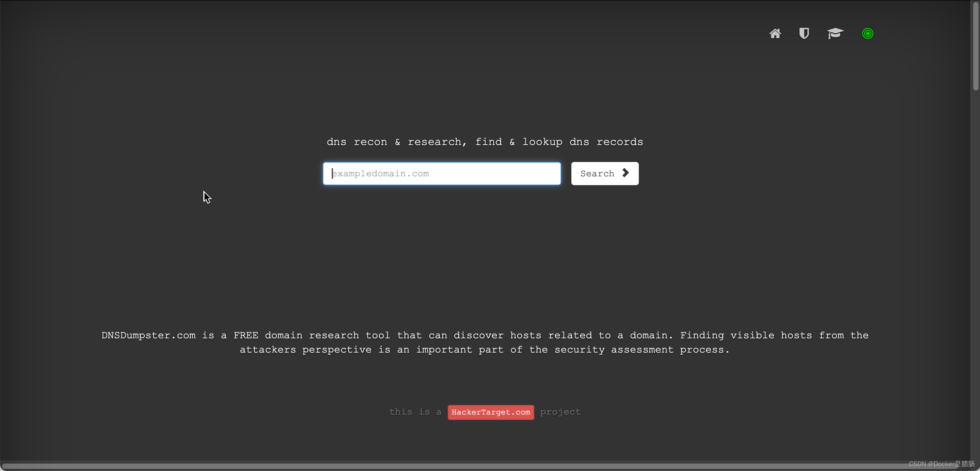Open the shield icon page
Viewport: 980px width, 471px height.
click(804, 33)
